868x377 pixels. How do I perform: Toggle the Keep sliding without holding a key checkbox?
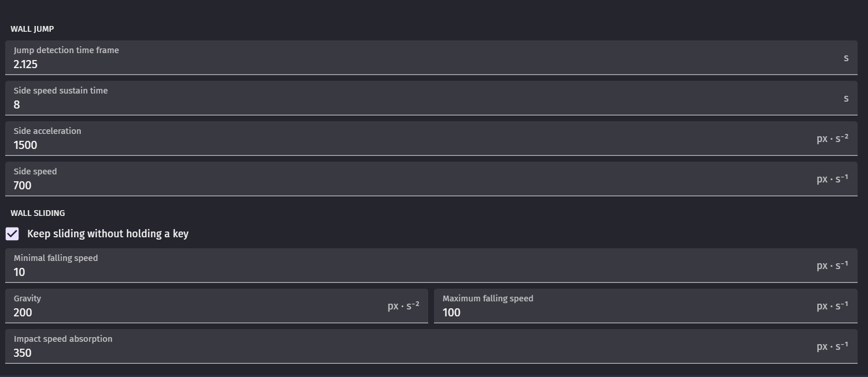[12, 234]
